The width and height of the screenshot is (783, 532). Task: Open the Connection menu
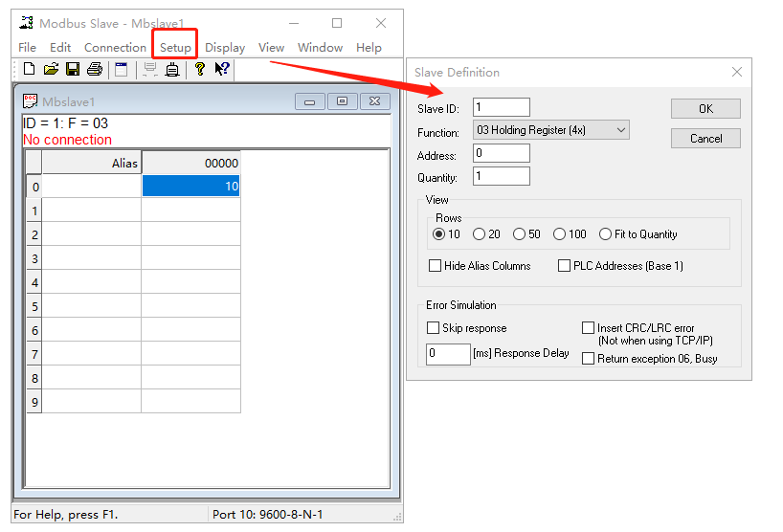[115, 47]
